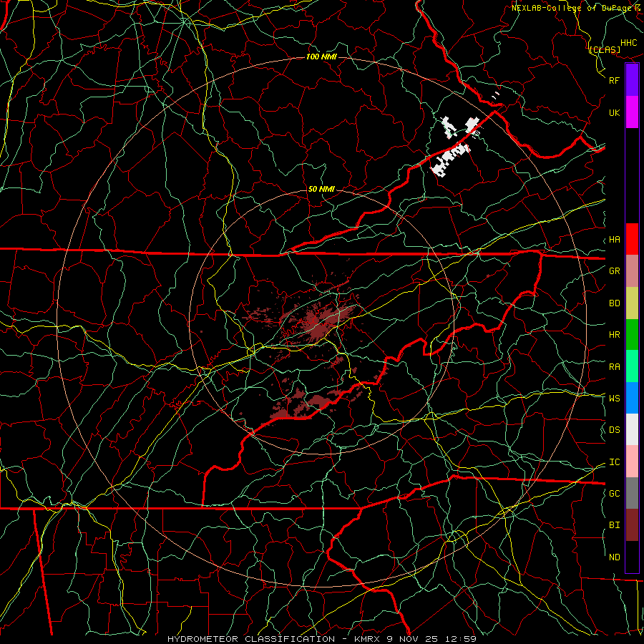Screen dimensions: 644x644
Task: Click the RA legend label
Action: (x=615, y=367)
